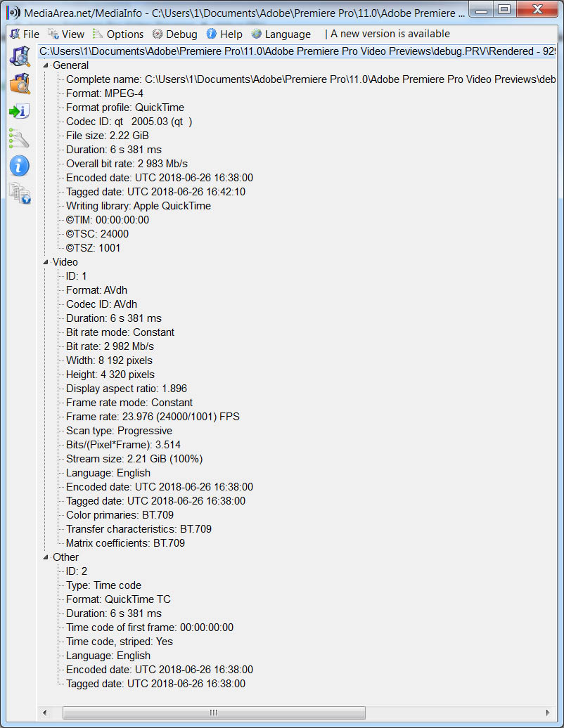Select 'Format: AVdh' row

coord(96,290)
